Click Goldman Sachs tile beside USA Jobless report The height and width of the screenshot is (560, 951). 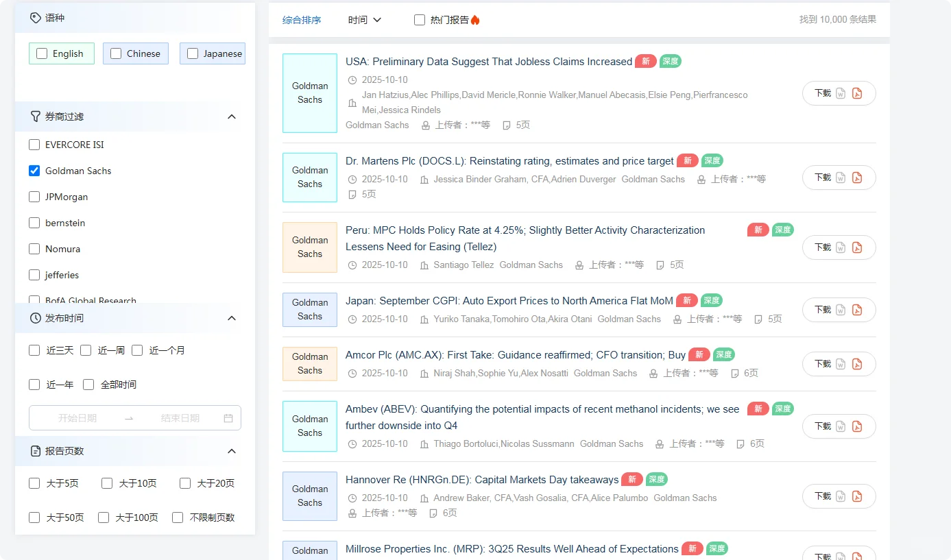[310, 93]
